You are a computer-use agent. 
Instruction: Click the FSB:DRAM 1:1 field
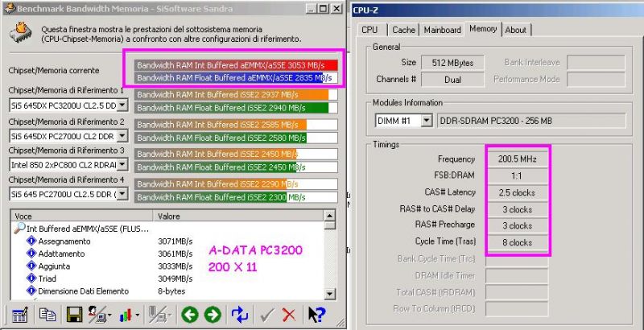[x=518, y=175]
